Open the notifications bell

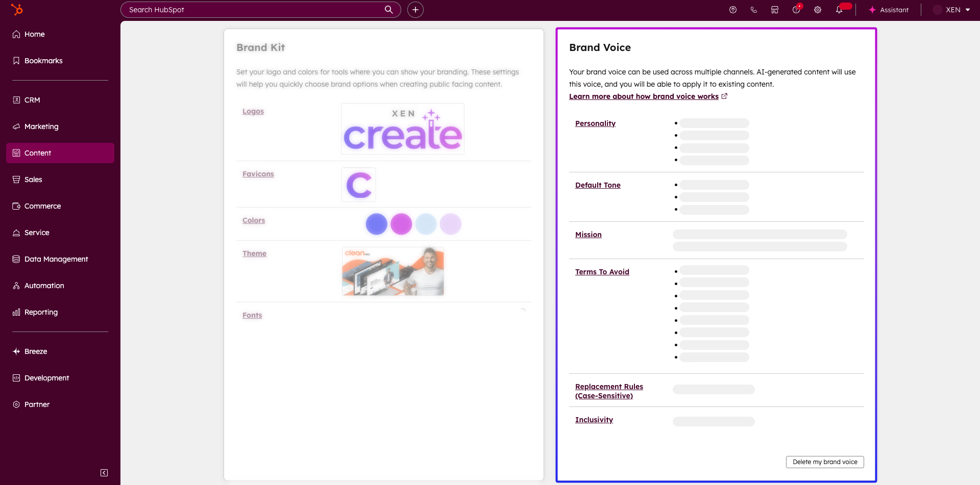coord(839,10)
